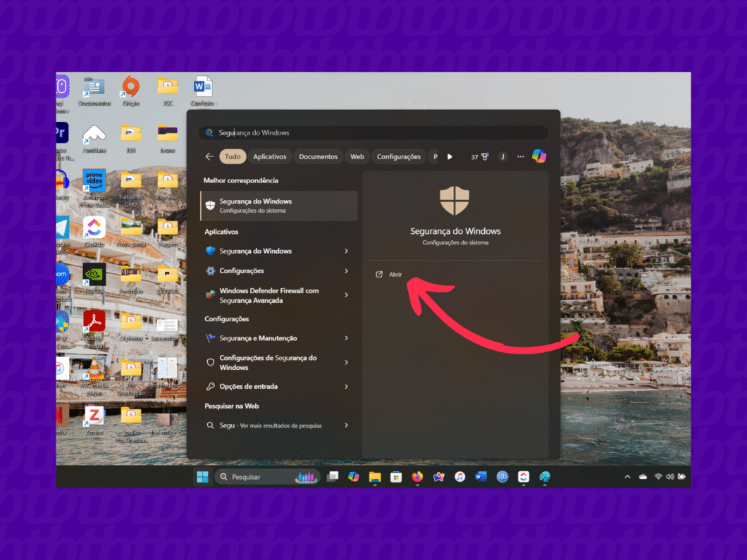Open the Documentos desktop shortcut
The width and height of the screenshot is (747, 560).
point(94,90)
